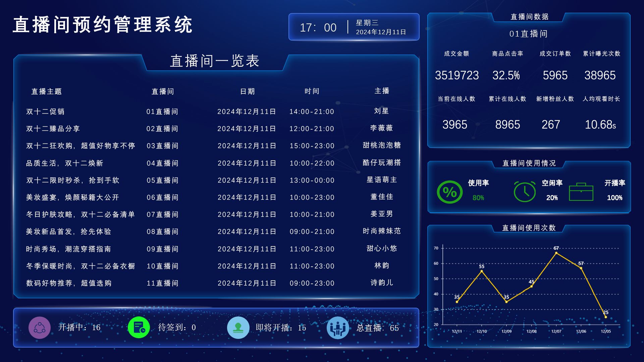Select 美妆盛宴，焕颜秘籍大公开 theme
Image resolution: width=644 pixels, height=362 pixels.
[73, 197]
